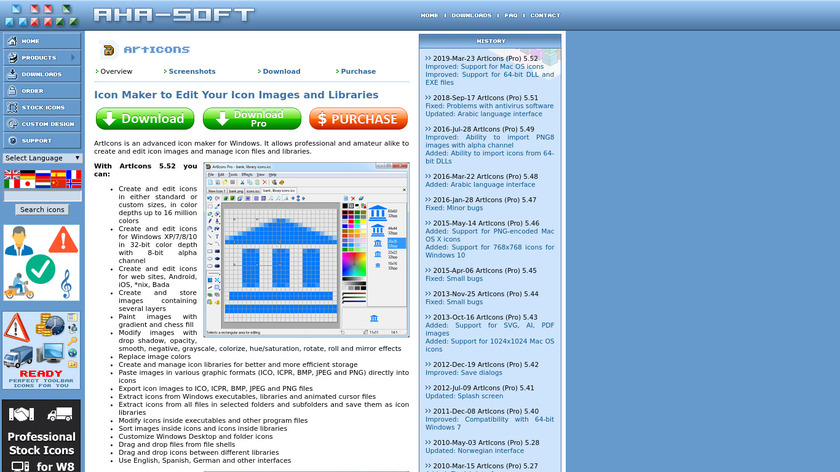
Task: Open the banner with businessman and warning icons
Action: (41, 263)
